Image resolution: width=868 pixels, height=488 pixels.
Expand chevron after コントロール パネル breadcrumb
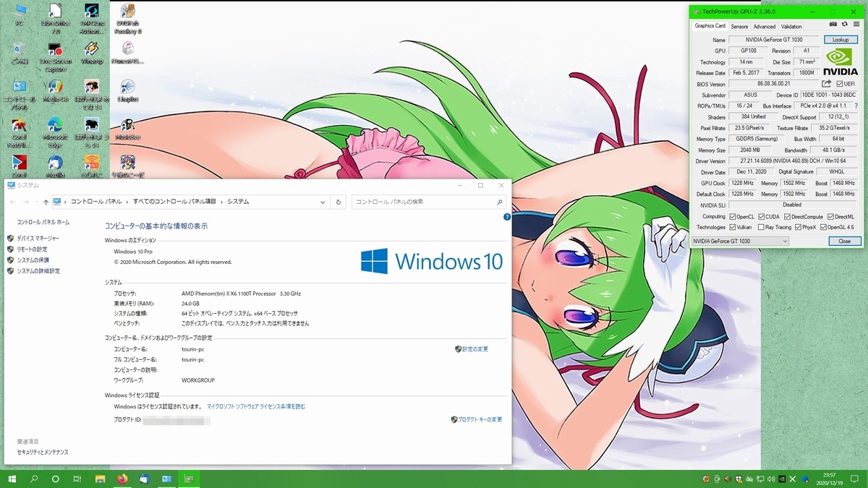(127, 202)
